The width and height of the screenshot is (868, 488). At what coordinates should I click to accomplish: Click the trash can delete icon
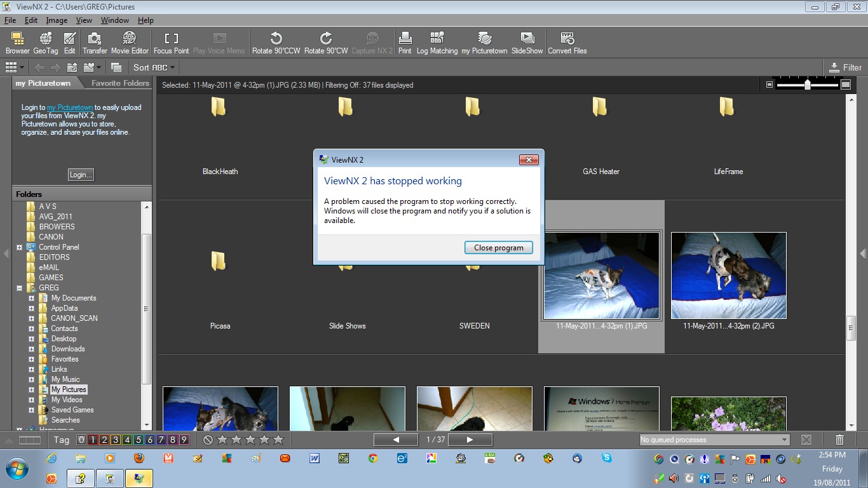coord(839,440)
